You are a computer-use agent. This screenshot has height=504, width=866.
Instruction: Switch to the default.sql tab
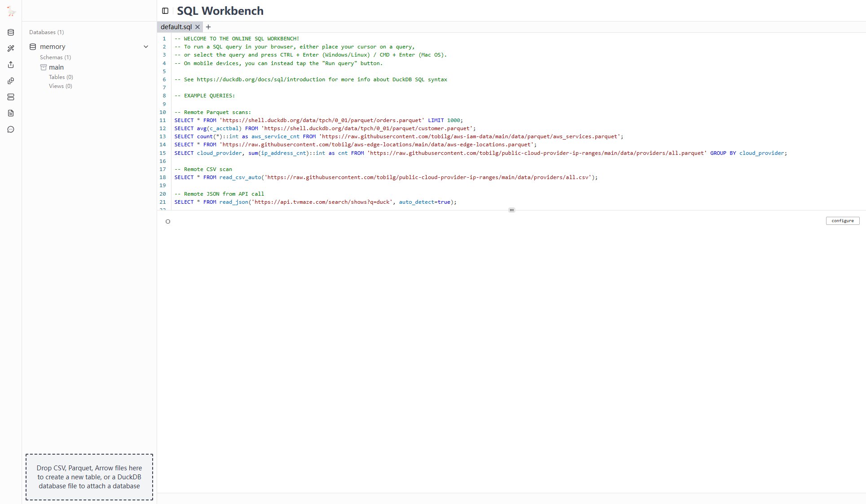click(176, 27)
